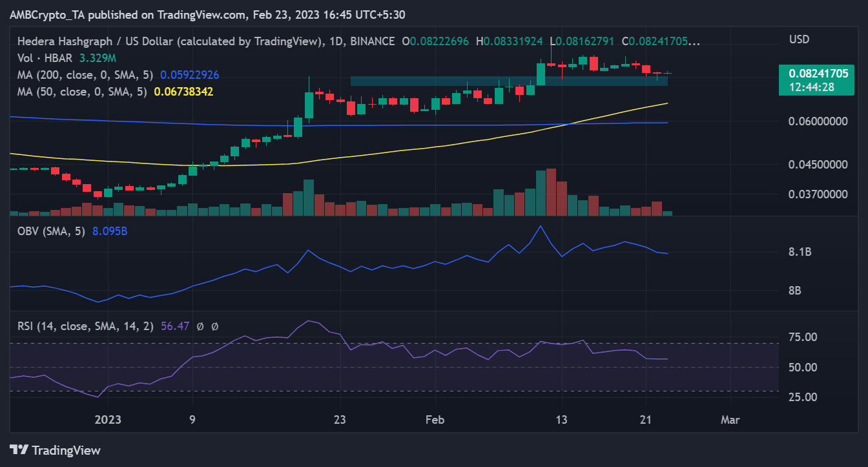Click the 8B OBV axis label
Viewport: 868px width, 467px height.
(795, 291)
